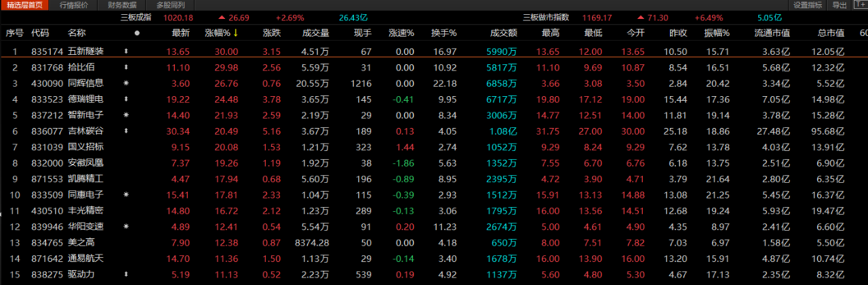868x285 pixels.
Task: Click the 三板做市指数 index label
Action: [x=545, y=18]
